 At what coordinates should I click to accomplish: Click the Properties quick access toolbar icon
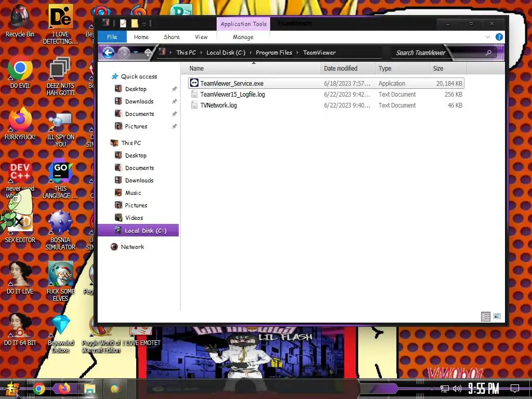click(x=123, y=23)
